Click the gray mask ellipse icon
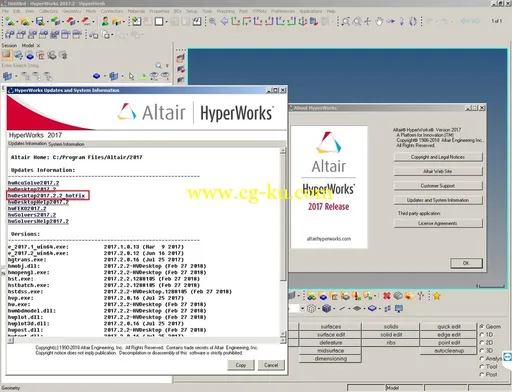Screen dimensions: 512x392 tap(398, 296)
